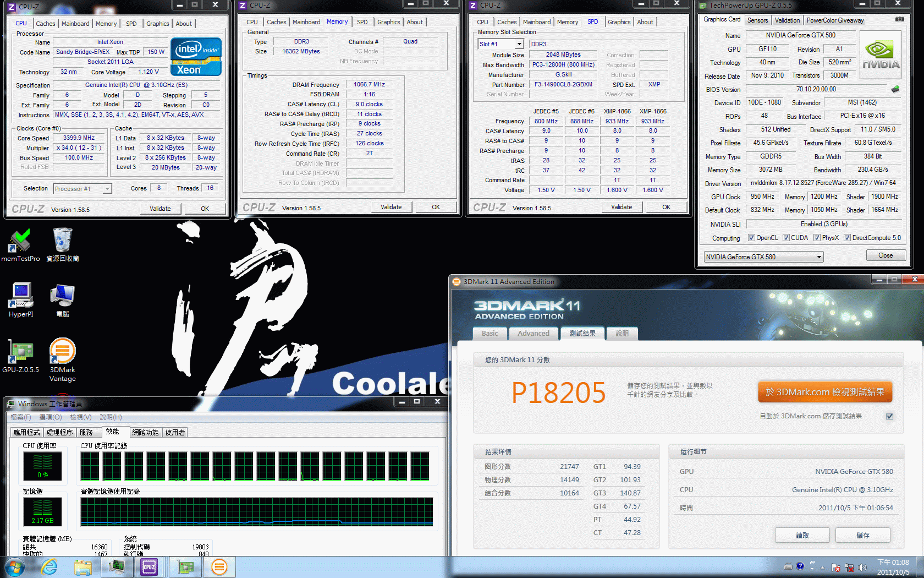This screenshot has width=924, height=578.
Task: Switch to Task Manager taskbar button
Action: coord(117,567)
